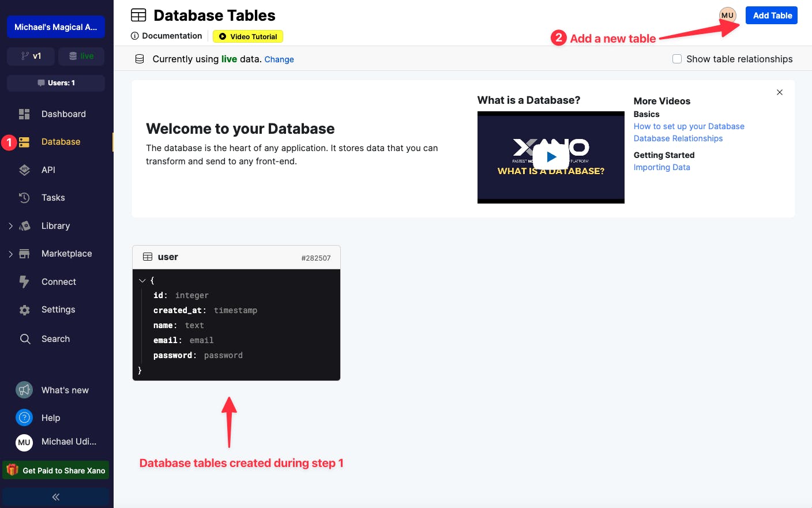Open the Dashboard grid icon
This screenshot has width=812, height=508.
[24, 114]
